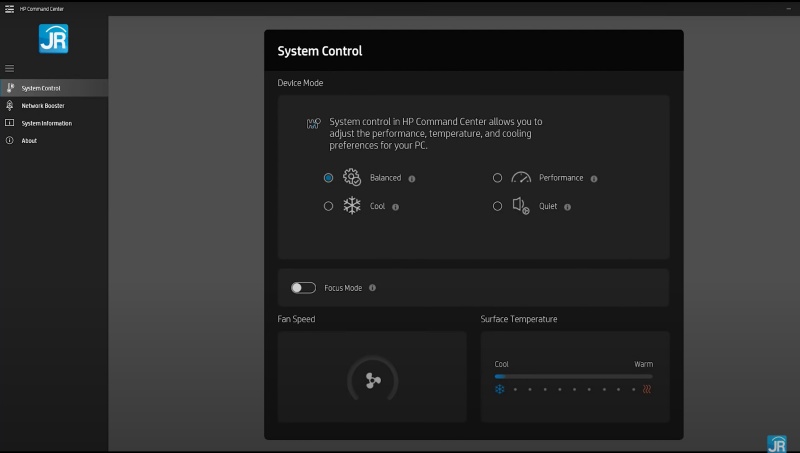Click the fan speed indicator icon
The width and height of the screenshot is (800, 453).
(372, 381)
